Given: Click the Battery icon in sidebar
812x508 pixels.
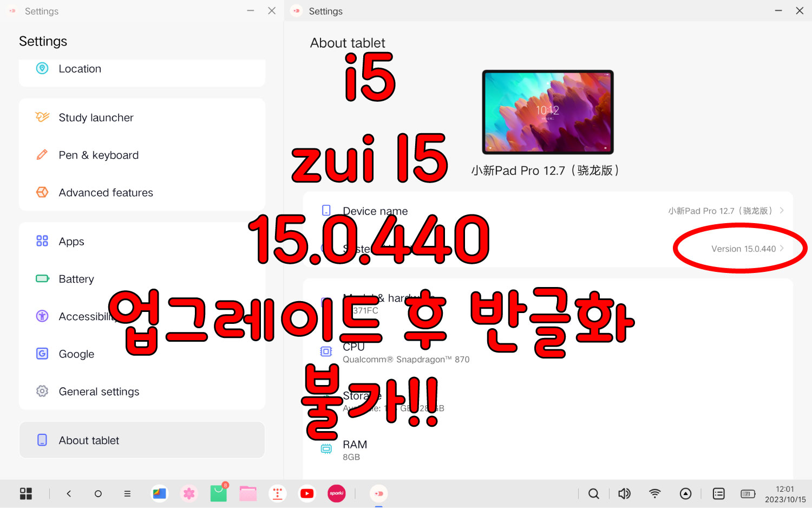Looking at the screenshot, I should click(x=42, y=278).
